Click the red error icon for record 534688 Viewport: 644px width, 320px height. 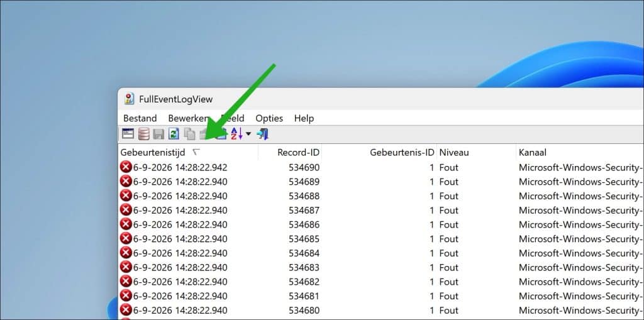pos(126,196)
